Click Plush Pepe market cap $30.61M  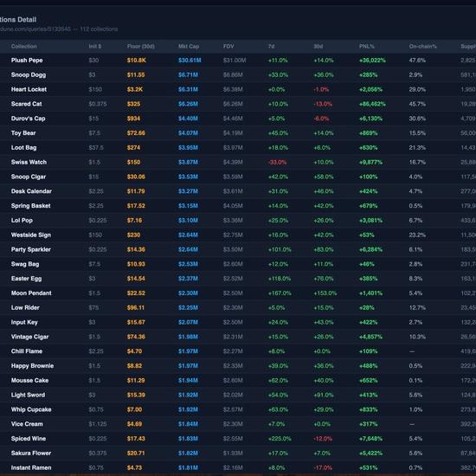(190, 61)
